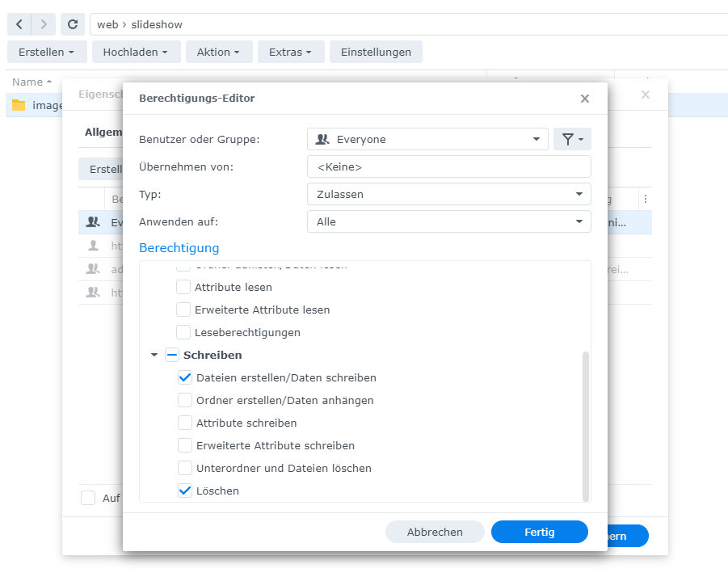Uncheck Dateien erstellen/Daten schreiben
Screen dimensions: 728x577
(x=185, y=377)
